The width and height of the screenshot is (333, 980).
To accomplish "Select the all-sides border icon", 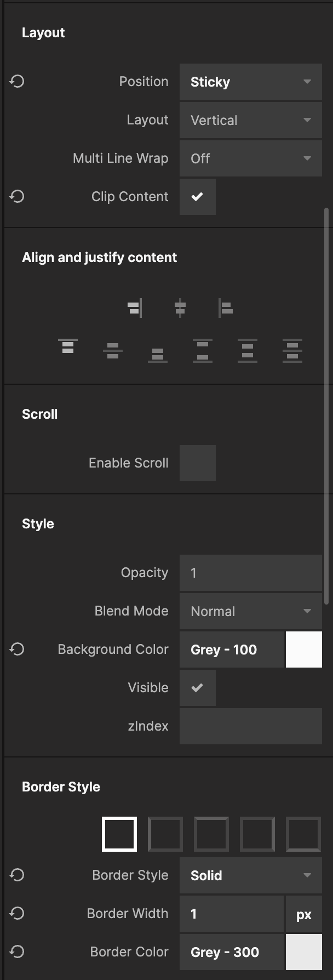I will point(119,834).
